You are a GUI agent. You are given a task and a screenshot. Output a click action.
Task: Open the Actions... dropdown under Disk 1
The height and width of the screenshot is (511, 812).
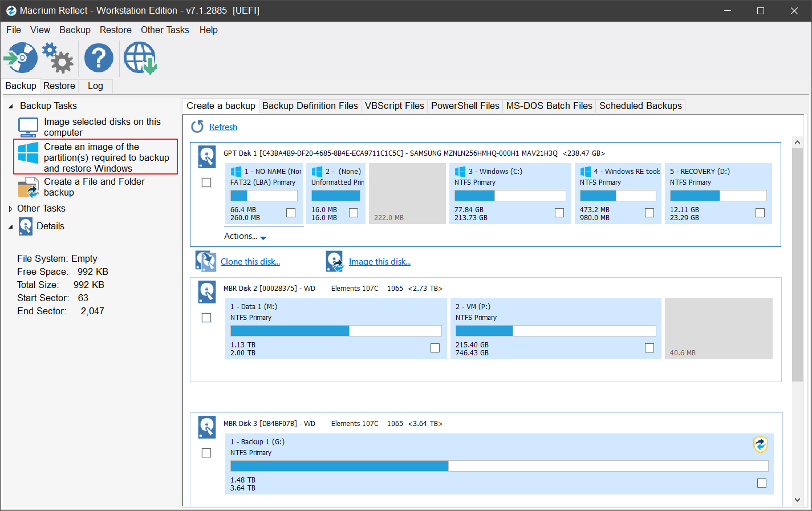(x=245, y=236)
